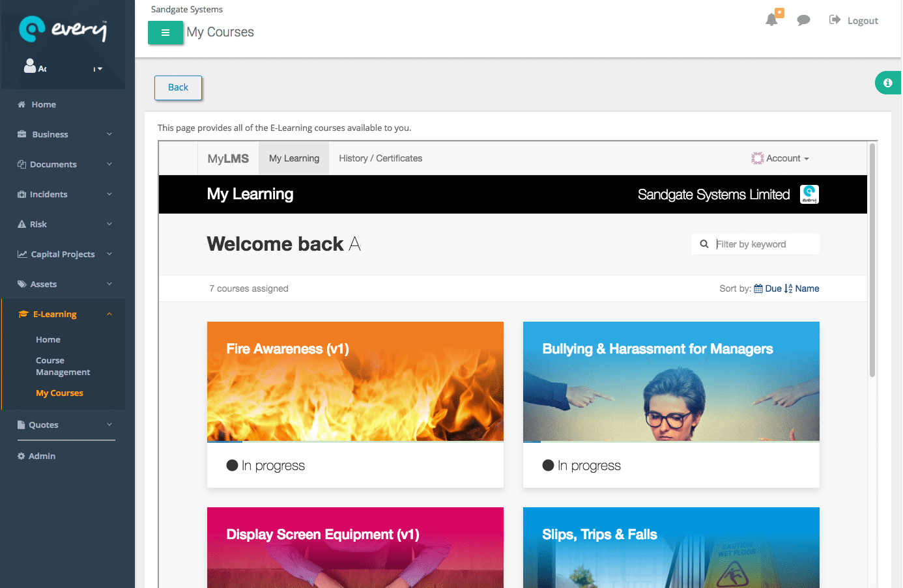
Task: Sort courses by Name
Action: coord(807,288)
